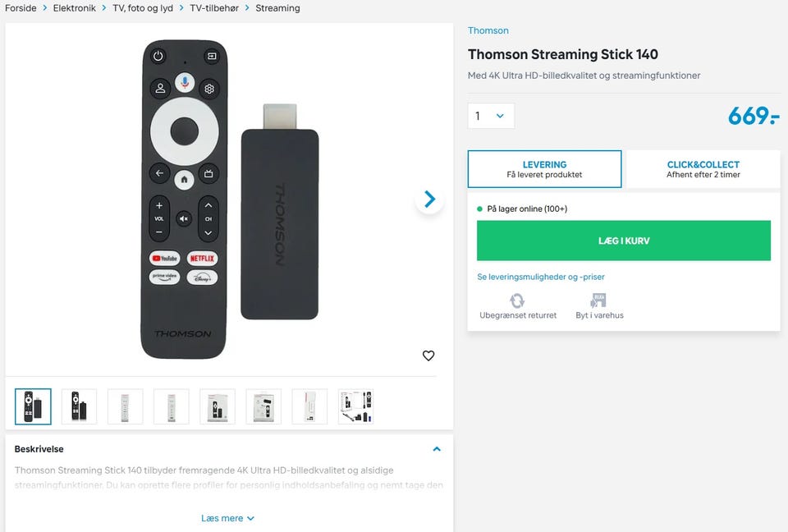Click the heart icon to favorite product
Image resolution: width=788 pixels, height=532 pixels.
(x=428, y=355)
